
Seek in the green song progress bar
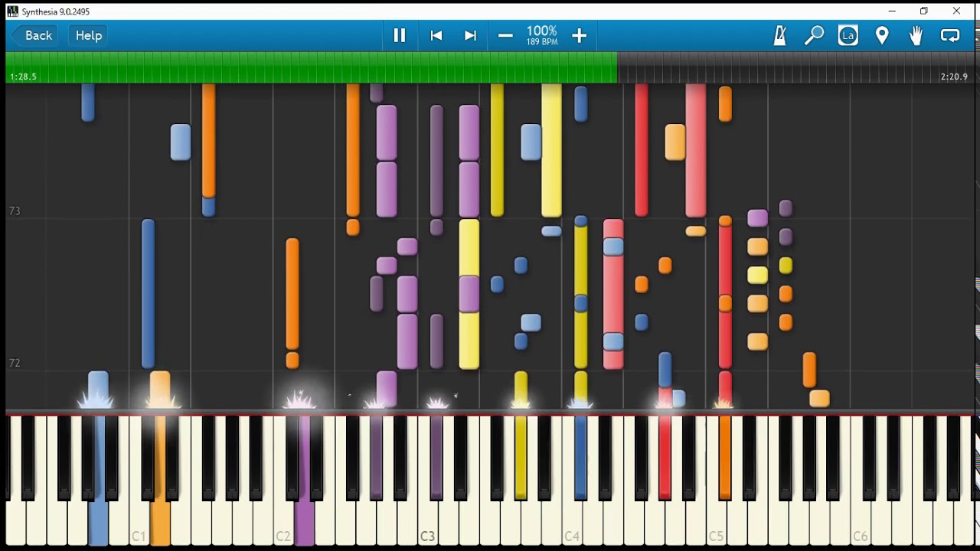(x=311, y=67)
